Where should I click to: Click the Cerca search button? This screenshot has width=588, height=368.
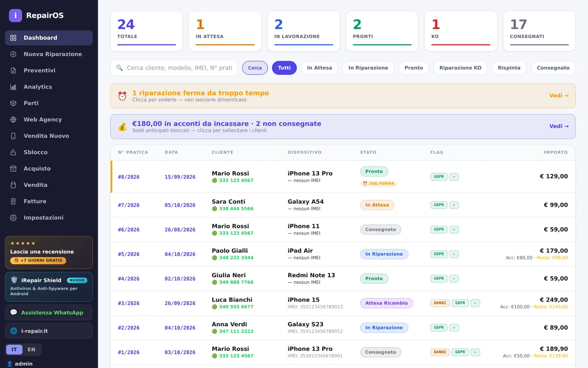coord(255,68)
